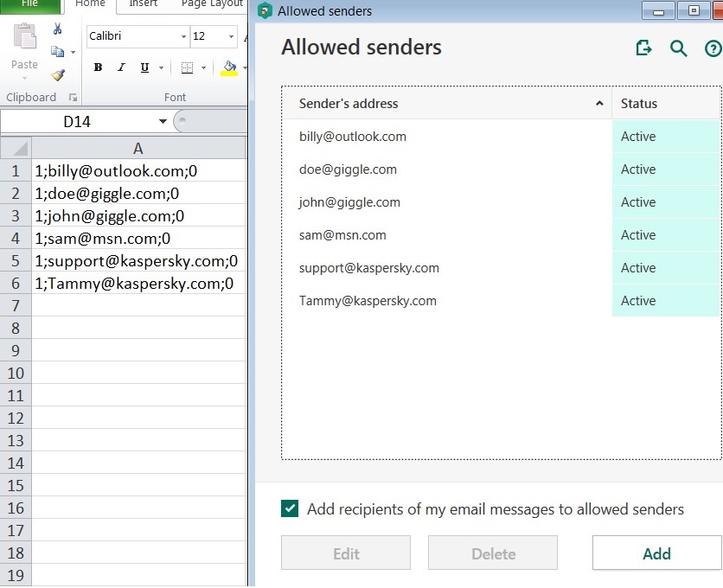Open the Name Box dropdown arrow

163,121
